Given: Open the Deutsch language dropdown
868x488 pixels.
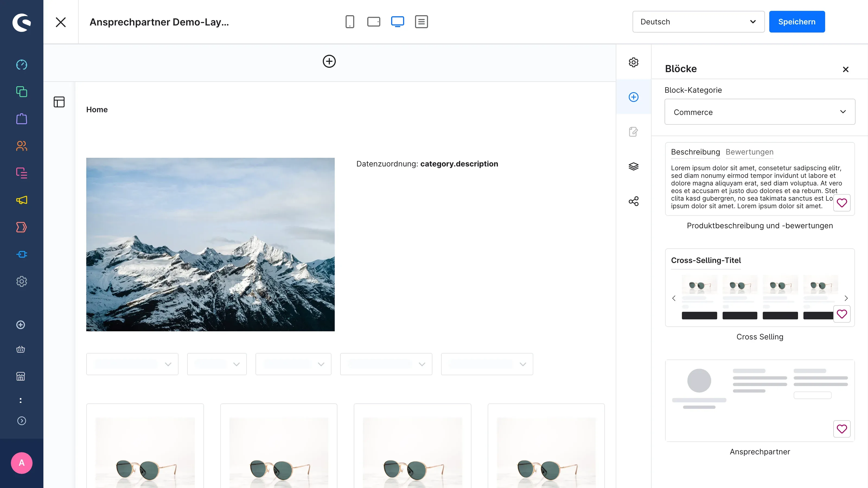Looking at the screenshot, I should point(698,22).
